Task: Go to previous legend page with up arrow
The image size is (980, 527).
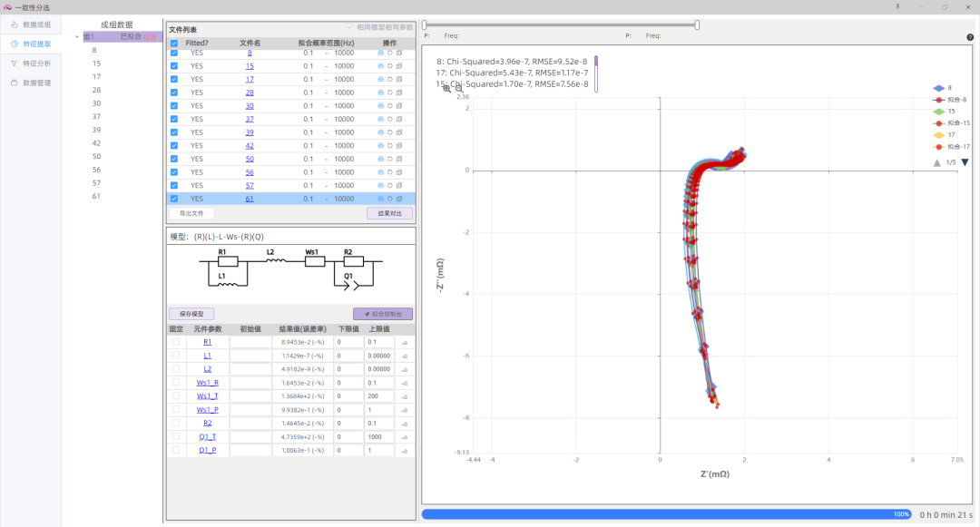Action: coord(937,162)
